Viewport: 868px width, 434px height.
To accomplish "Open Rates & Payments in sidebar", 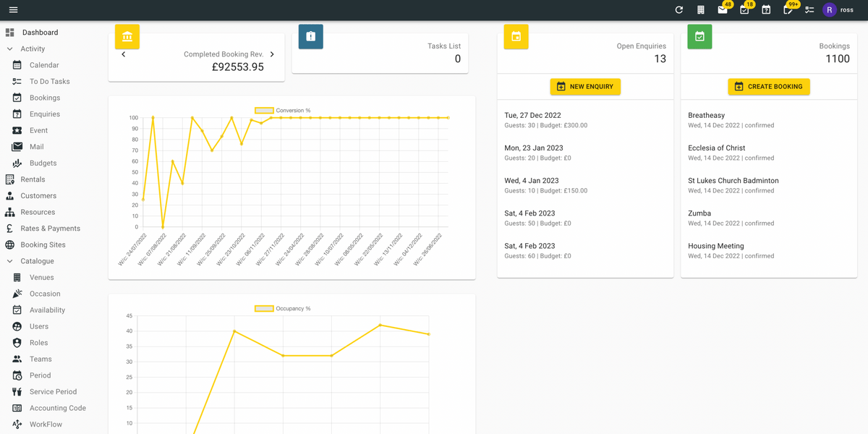I will (50, 229).
